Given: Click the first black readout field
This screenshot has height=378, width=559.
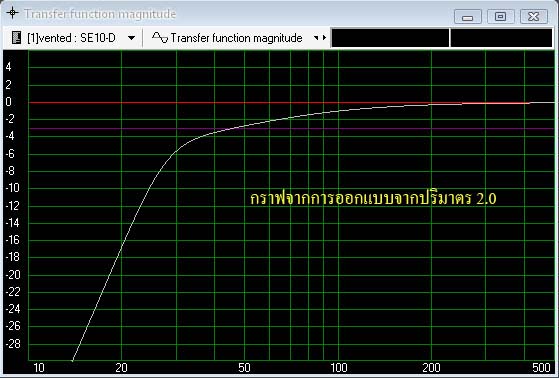Looking at the screenshot, I should tap(390, 38).
